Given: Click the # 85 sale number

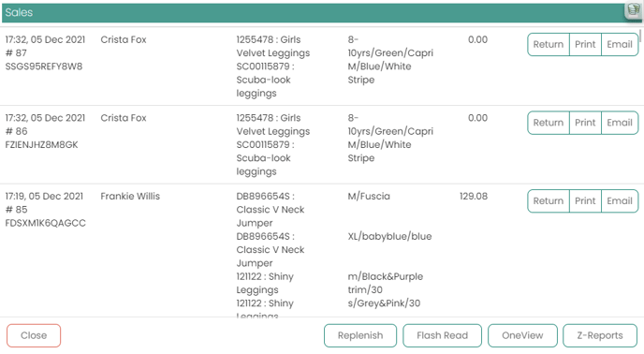Looking at the screenshot, I should click(x=16, y=210).
